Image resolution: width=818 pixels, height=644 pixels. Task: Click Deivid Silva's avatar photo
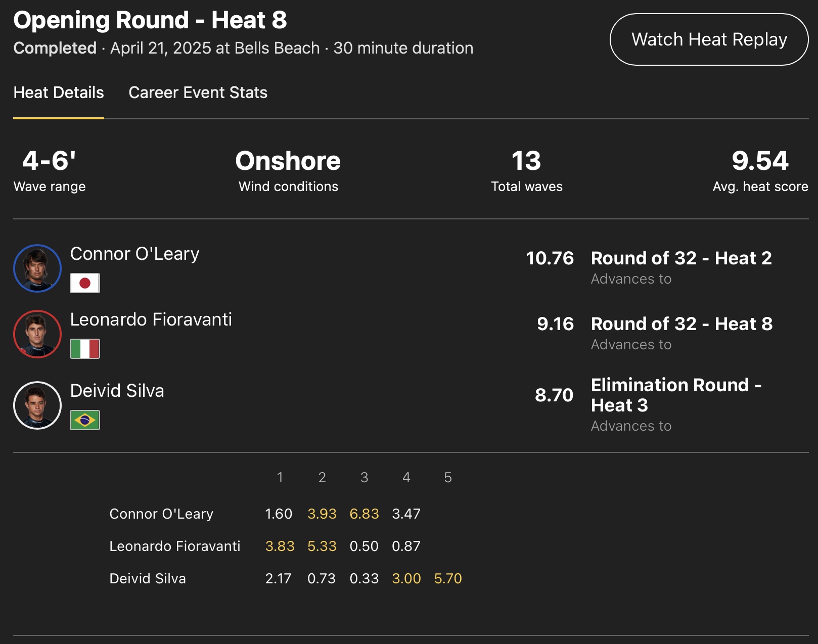[37, 405]
